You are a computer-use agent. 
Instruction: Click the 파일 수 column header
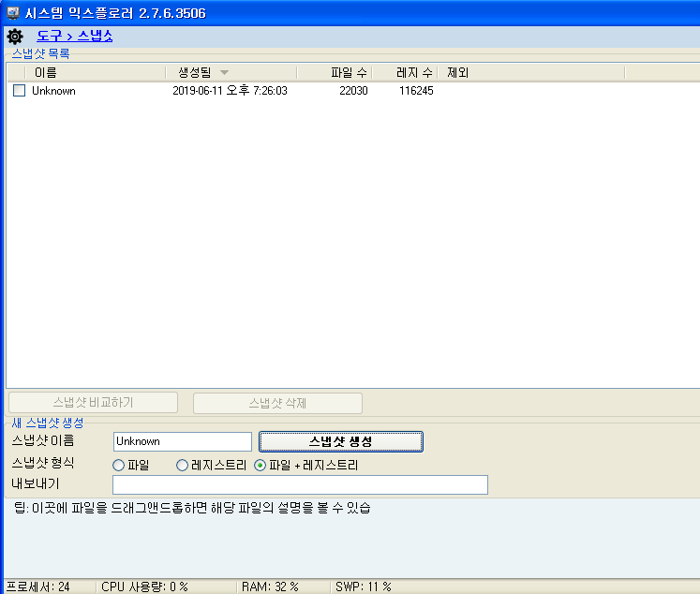335,72
